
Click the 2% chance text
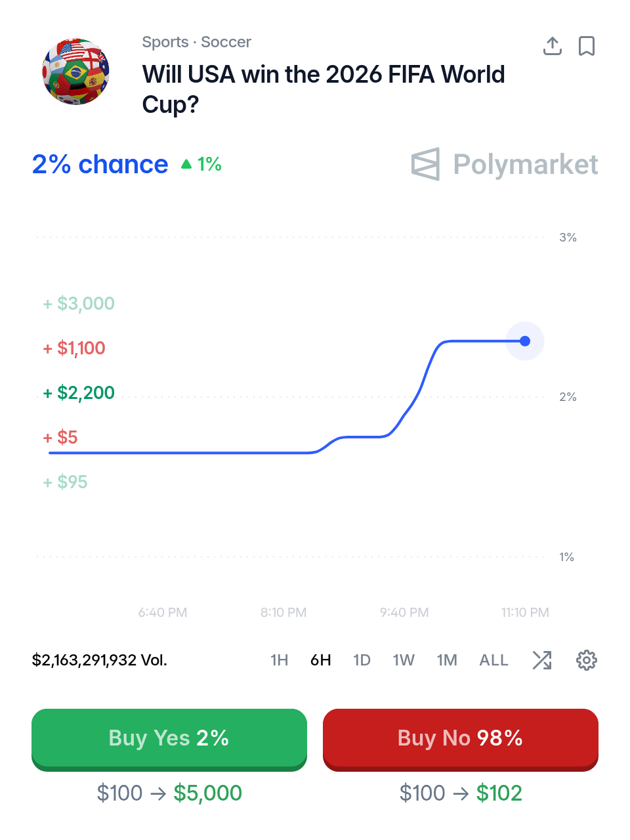(x=100, y=164)
